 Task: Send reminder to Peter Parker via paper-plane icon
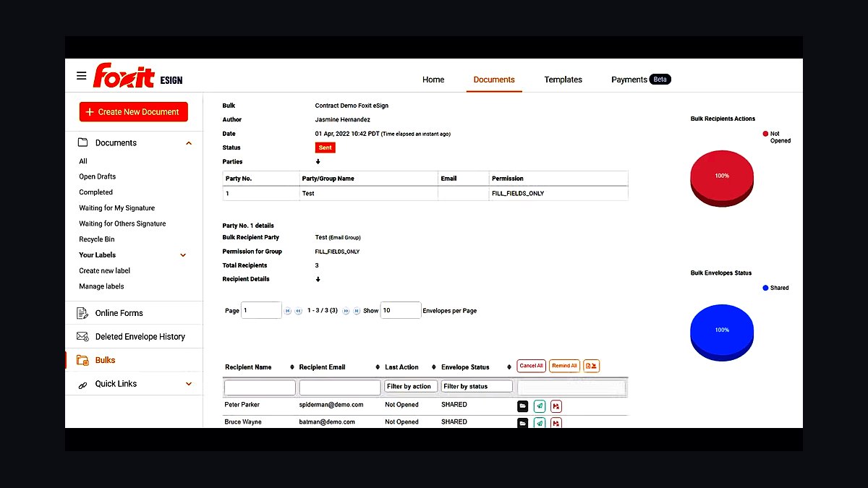click(x=540, y=406)
